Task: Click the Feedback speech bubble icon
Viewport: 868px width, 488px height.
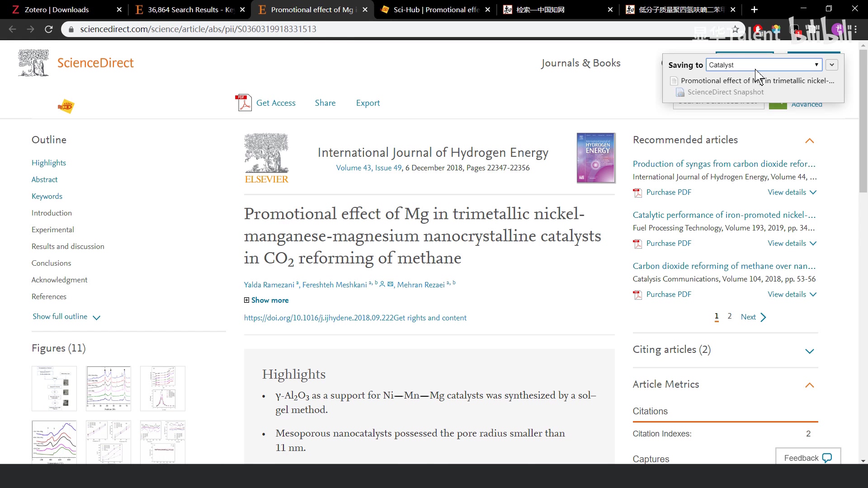Action: click(x=827, y=458)
